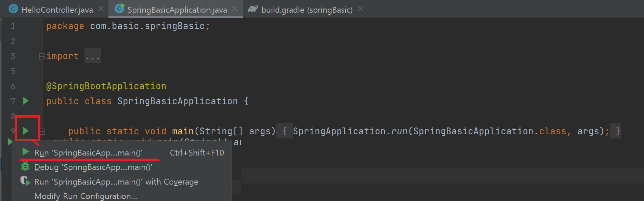The width and height of the screenshot is (644, 201).
Task: Click the run gutter icon on line 7
Action: click(26, 101)
